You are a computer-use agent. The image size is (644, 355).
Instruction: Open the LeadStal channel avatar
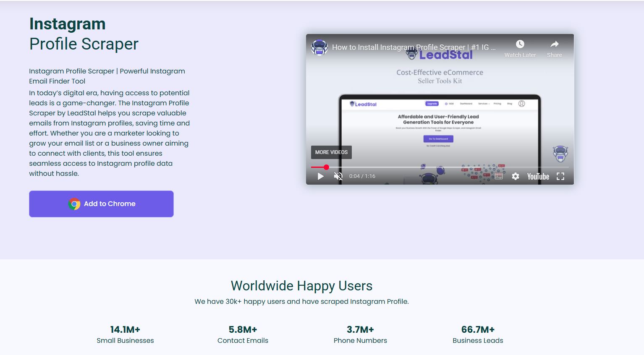click(319, 47)
